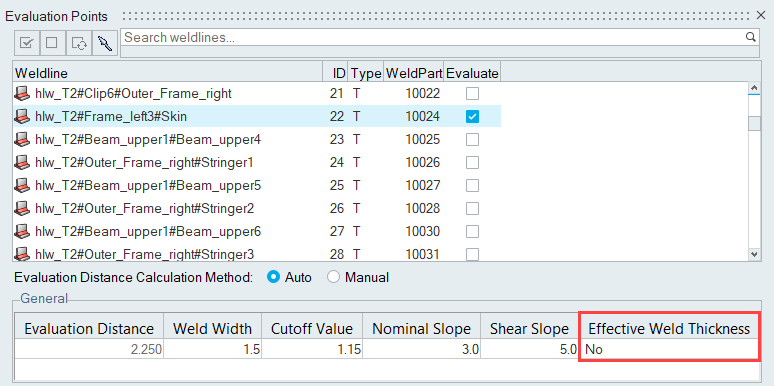Image resolution: width=774 pixels, height=386 pixels.
Task: Uncheck Evaluate for Frame_left3#Skin weldline
Action: click(x=472, y=116)
